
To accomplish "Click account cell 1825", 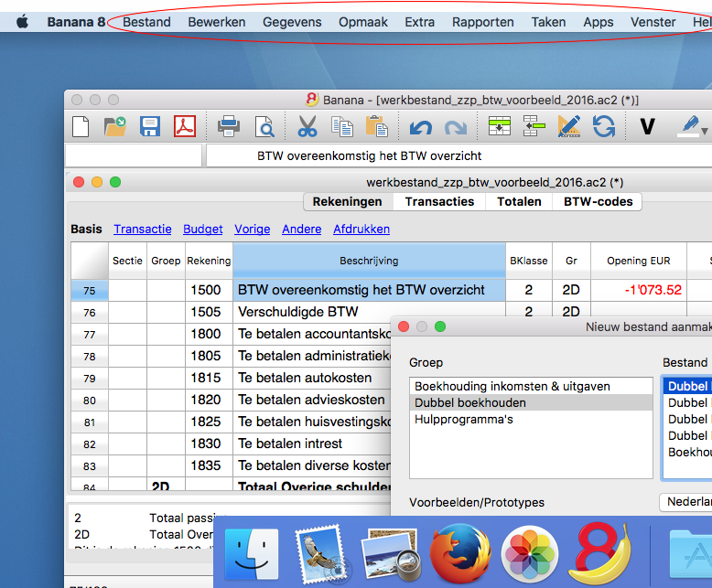I will pyautogui.click(x=209, y=422).
